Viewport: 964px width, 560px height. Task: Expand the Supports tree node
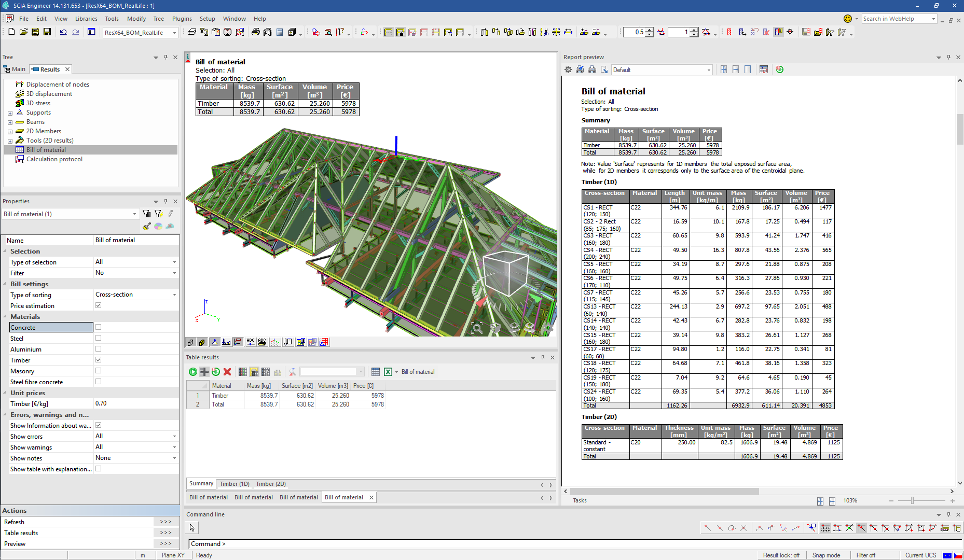(10, 113)
